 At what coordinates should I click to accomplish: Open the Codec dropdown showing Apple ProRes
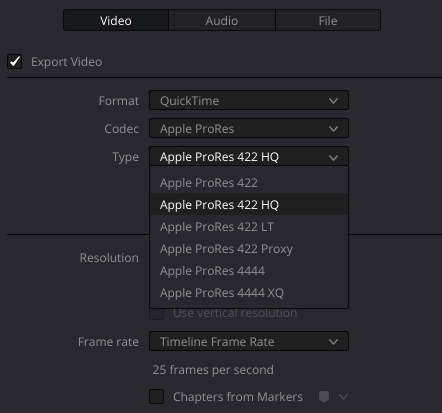pyautogui.click(x=249, y=128)
